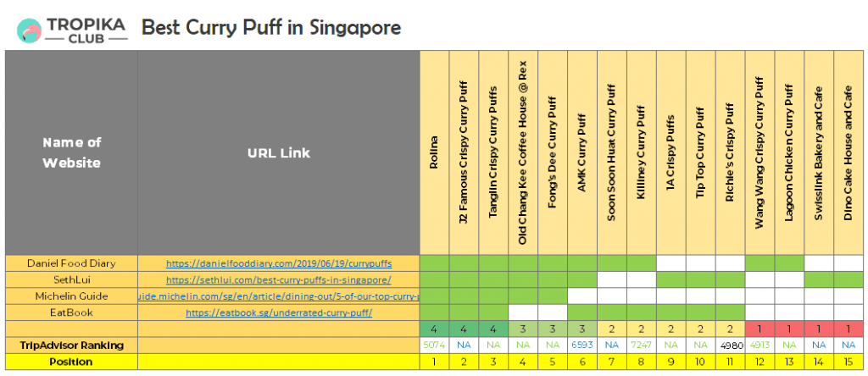
Task: Select the 'TripAdvisor Ranking' row label
Action: 72,346
